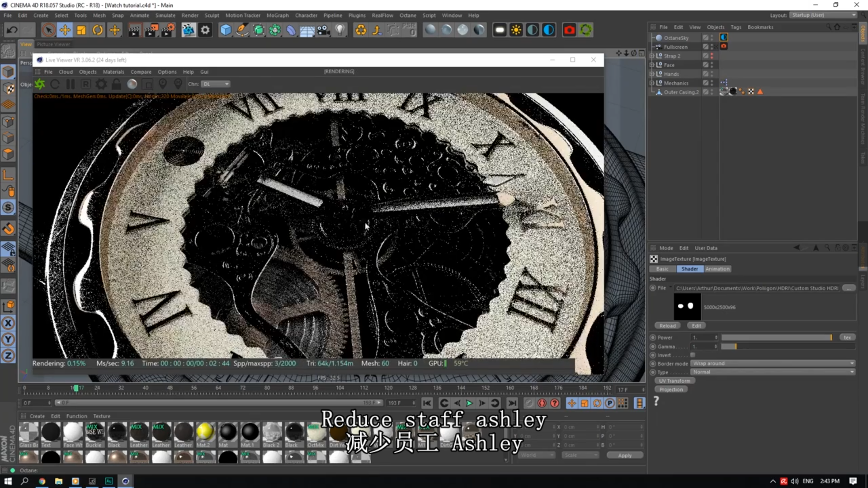The height and width of the screenshot is (488, 868).
Task: Open the Octane menu in main menubar
Action: pos(407,15)
